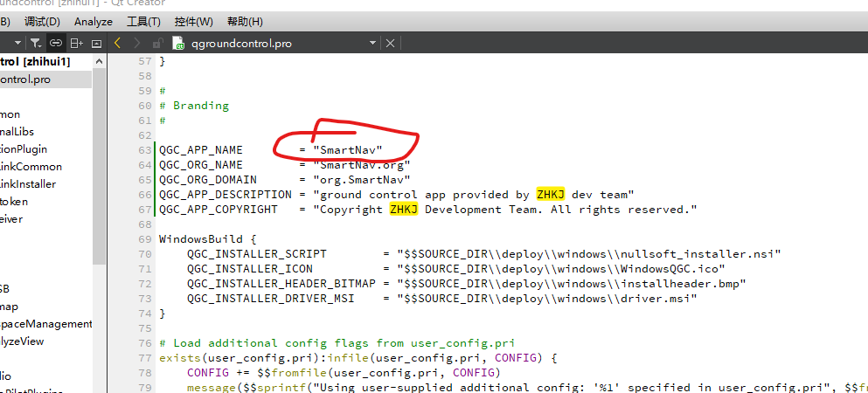
Task: Go back with the yellow arrow
Action: pyautogui.click(x=117, y=43)
